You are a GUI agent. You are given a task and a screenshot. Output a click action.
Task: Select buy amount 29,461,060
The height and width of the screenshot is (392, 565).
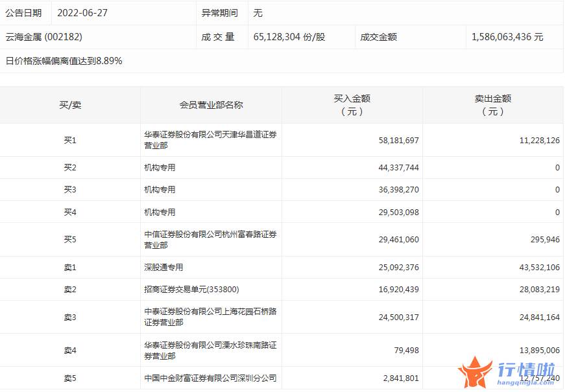click(398, 240)
